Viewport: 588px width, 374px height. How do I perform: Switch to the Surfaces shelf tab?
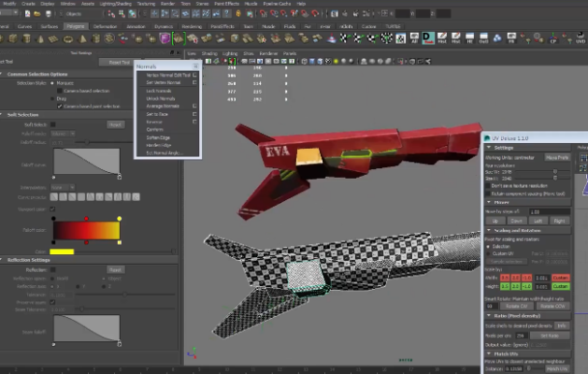[x=50, y=26]
